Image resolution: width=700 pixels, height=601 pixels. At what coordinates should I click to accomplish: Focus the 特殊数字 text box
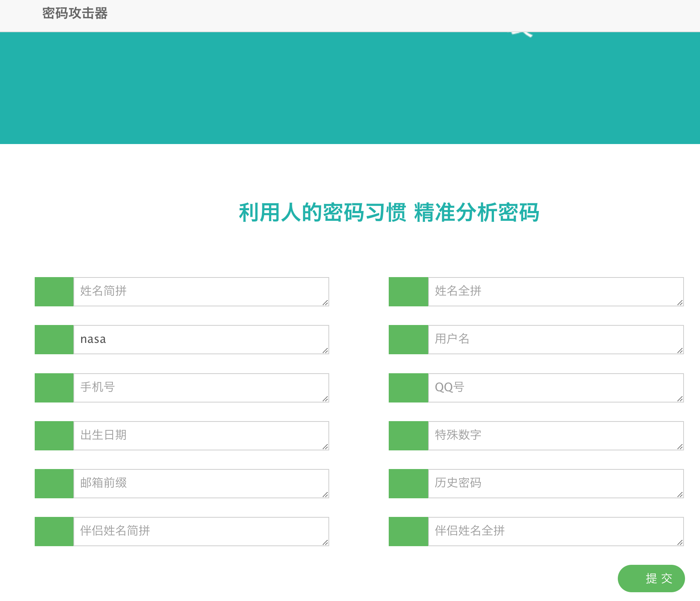click(555, 435)
